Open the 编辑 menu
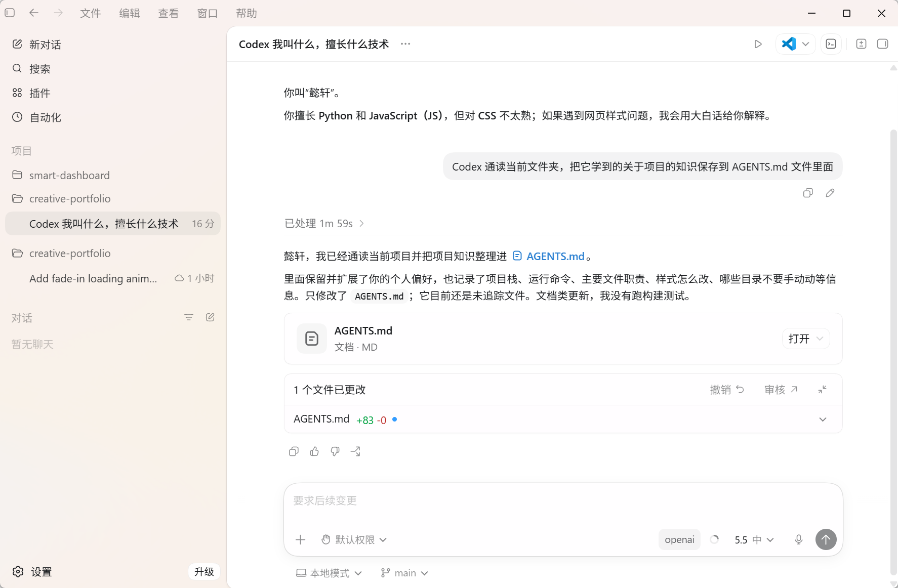Image resolution: width=898 pixels, height=588 pixels. [130, 13]
